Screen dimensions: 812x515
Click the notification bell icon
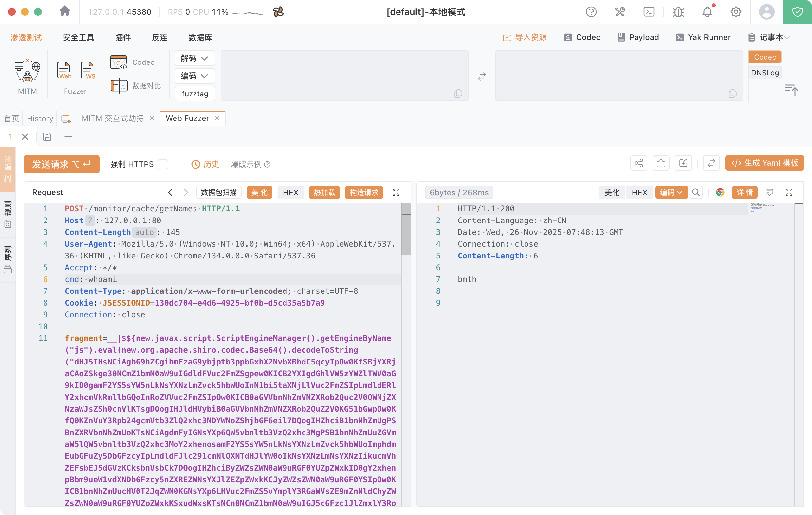pyautogui.click(x=707, y=12)
